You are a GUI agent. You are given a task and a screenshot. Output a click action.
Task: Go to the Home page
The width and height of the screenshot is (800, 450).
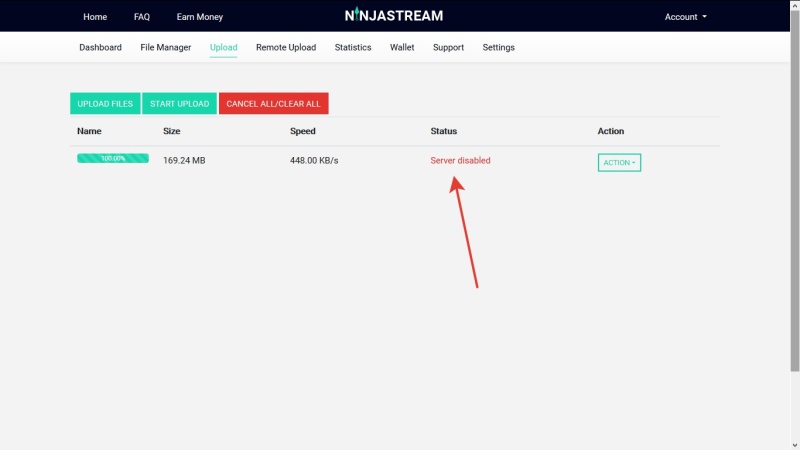point(95,17)
